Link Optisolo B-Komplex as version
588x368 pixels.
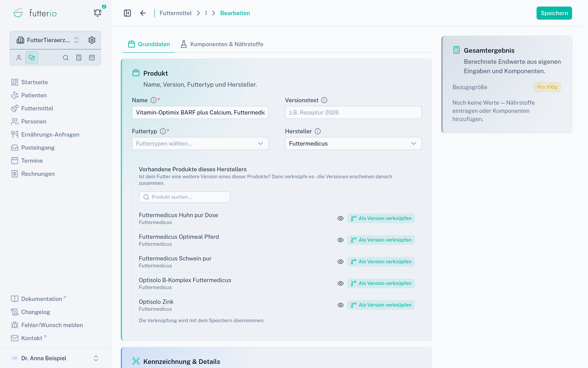point(381,283)
